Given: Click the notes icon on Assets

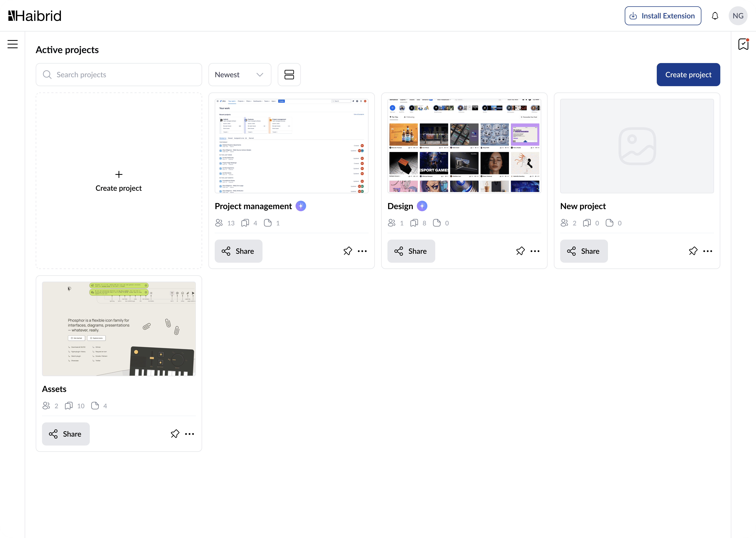Looking at the screenshot, I should point(95,406).
